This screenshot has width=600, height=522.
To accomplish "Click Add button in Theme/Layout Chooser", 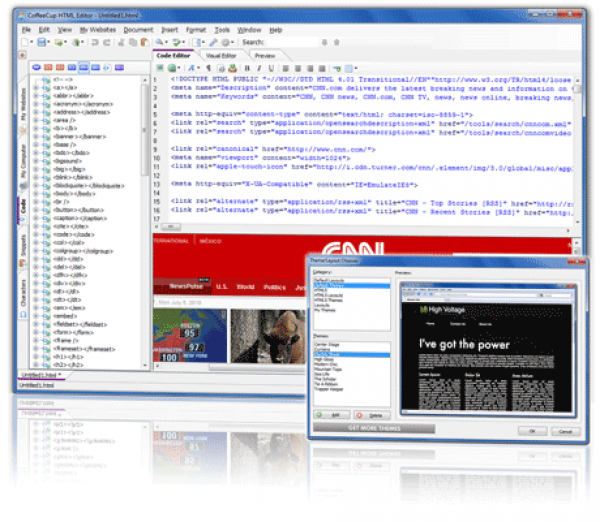I will (332, 415).
